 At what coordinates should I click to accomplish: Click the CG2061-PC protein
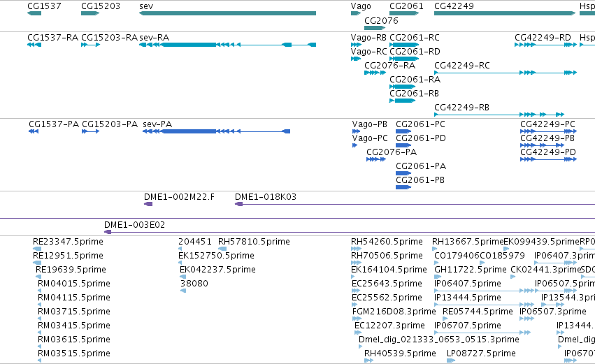(403, 131)
